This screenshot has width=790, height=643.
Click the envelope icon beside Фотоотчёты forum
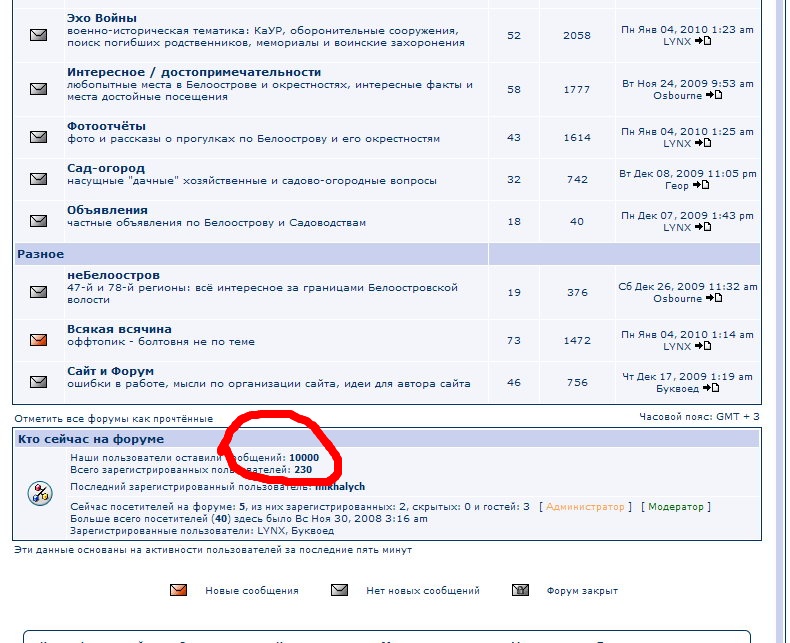click(38, 136)
